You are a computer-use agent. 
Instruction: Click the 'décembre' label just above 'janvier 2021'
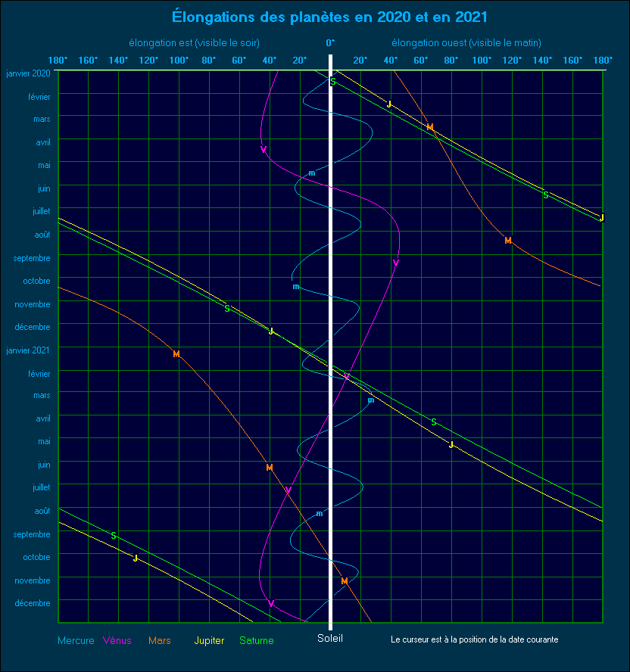[33, 327]
